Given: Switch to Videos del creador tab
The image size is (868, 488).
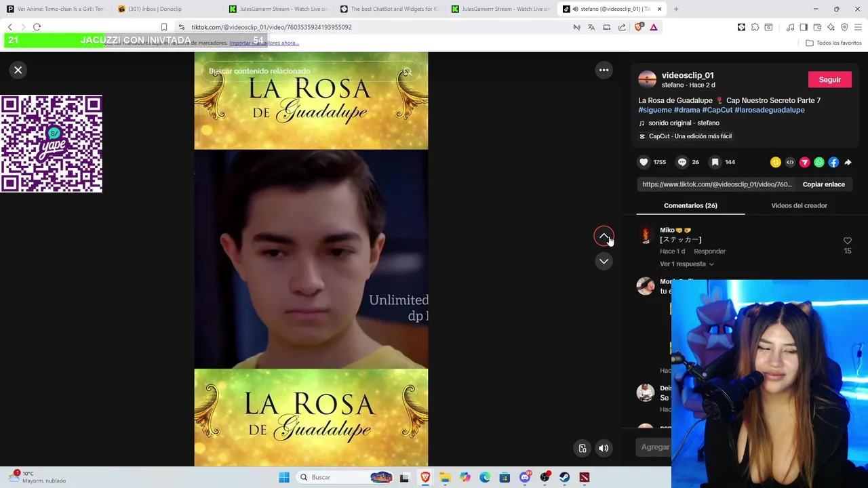Looking at the screenshot, I should coord(799,205).
